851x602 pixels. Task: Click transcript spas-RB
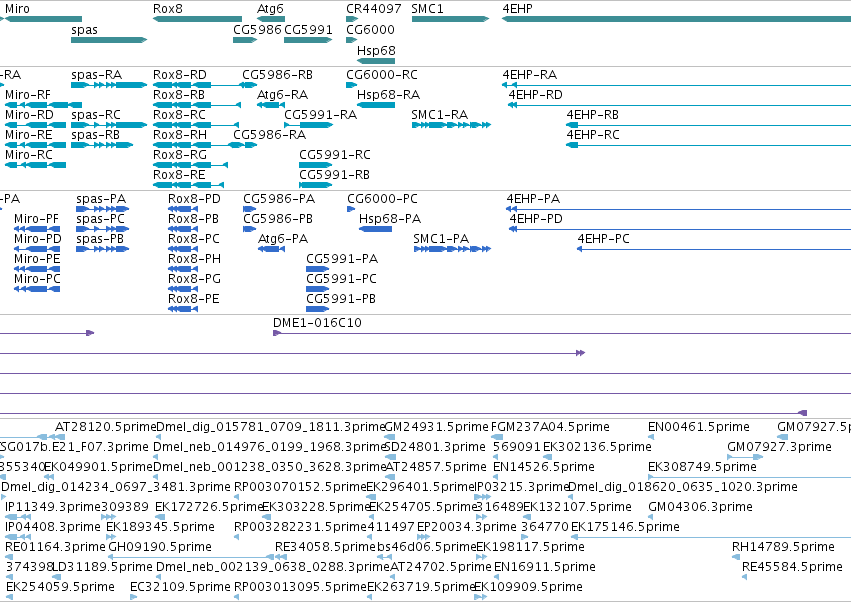(x=102, y=145)
